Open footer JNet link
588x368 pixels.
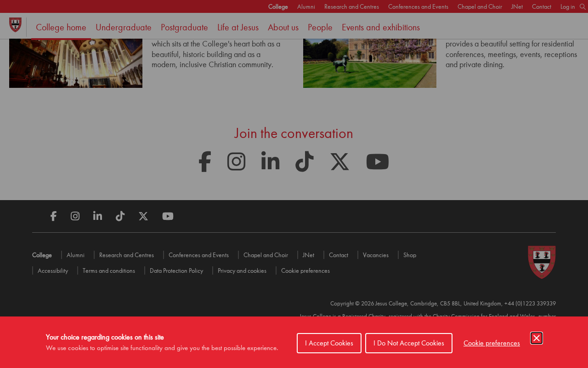pyautogui.click(x=308, y=255)
